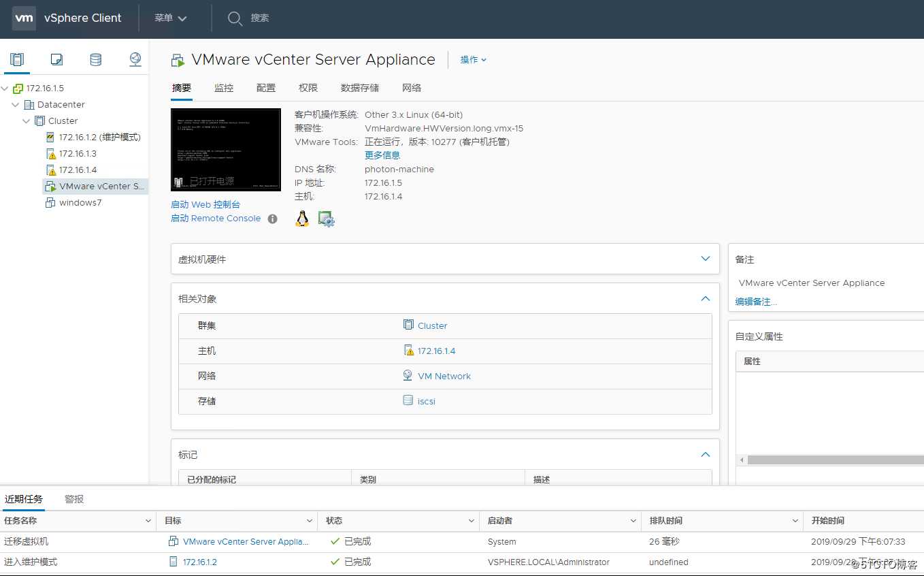Collapse the Cluster tree node
Screen dimensions: 924x576
[27, 121]
